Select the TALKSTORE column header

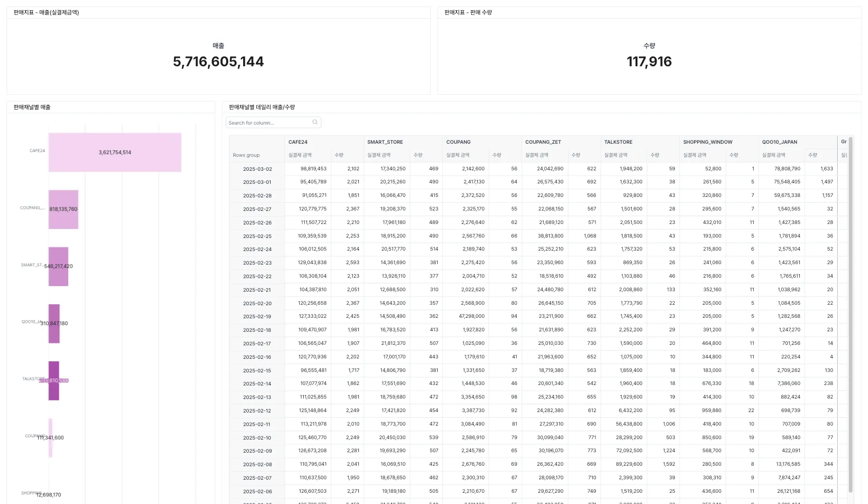[618, 142]
